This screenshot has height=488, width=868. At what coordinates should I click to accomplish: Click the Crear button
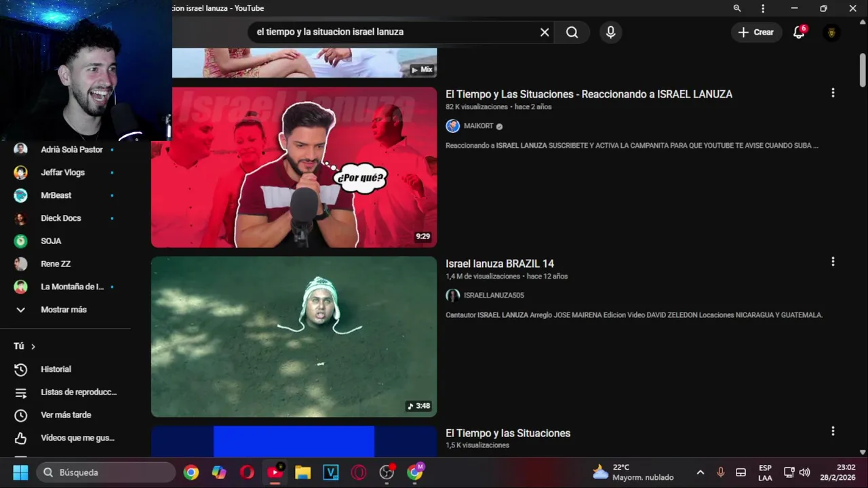[756, 32]
